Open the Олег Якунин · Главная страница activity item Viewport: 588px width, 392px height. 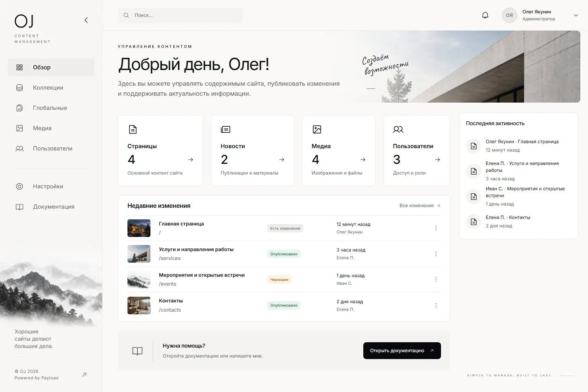(518, 146)
